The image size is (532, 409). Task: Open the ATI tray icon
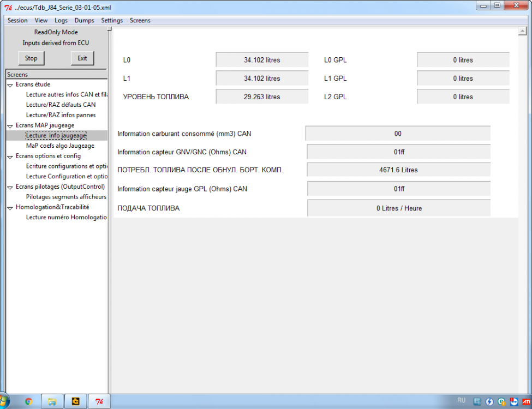(527, 402)
